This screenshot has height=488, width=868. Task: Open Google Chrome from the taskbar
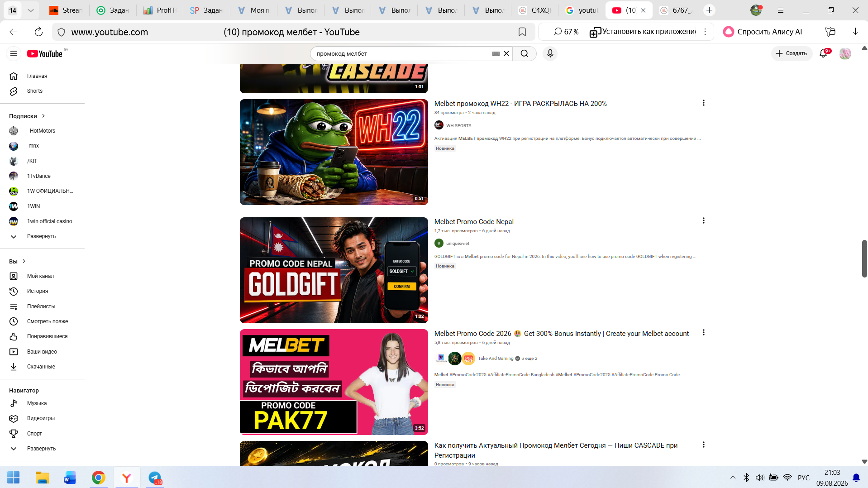(x=98, y=478)
